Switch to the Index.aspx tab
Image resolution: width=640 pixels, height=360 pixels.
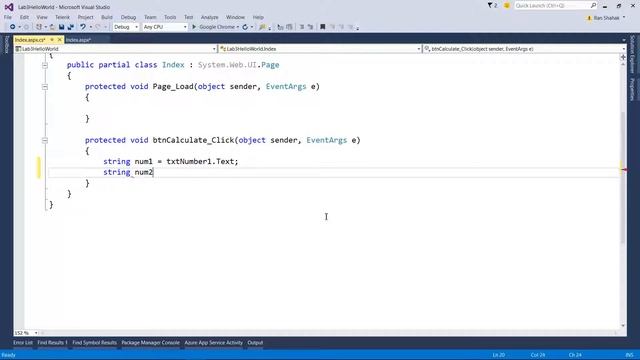(x=78, y=40)
